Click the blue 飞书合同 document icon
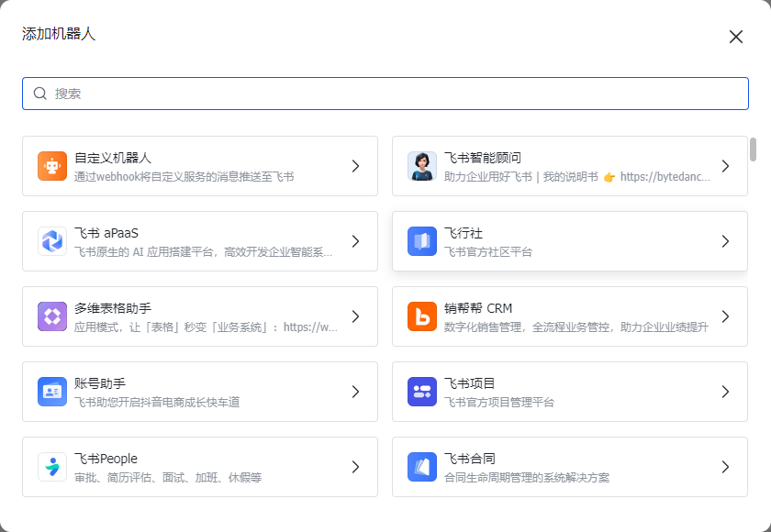 pyautogui.click(x=422, y=467)
